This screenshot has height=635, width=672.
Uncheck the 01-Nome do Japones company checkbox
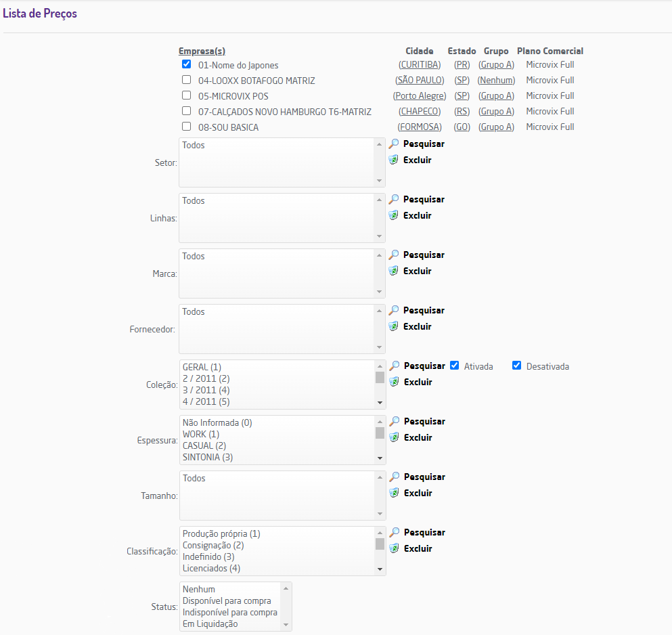click(186, 64)
